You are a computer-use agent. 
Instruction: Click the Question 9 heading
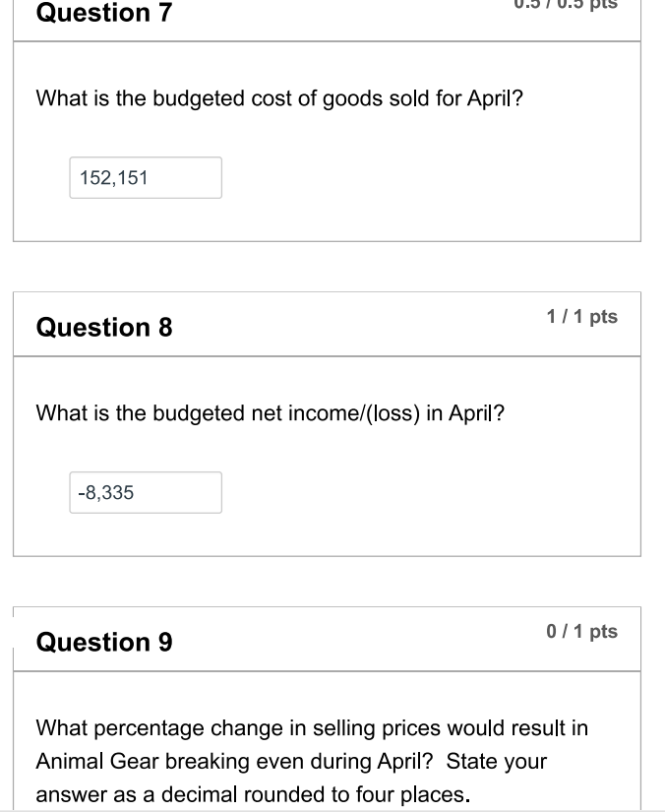click(103, 642)
